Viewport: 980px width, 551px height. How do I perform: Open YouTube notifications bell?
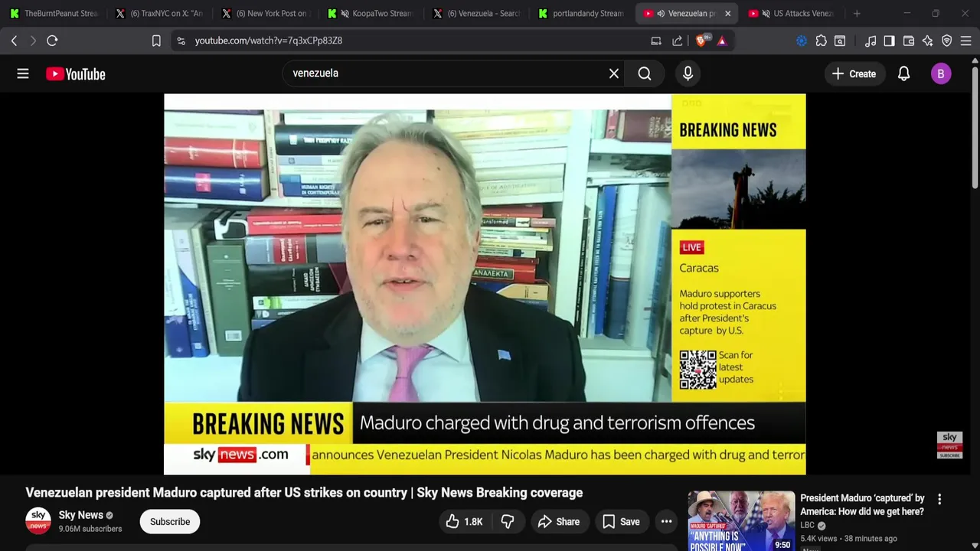[903, 73]
